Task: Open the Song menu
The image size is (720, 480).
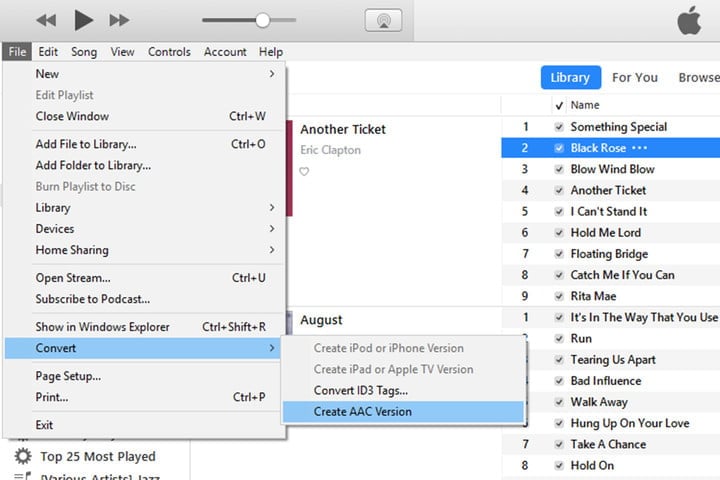Action: pos(84,51)
